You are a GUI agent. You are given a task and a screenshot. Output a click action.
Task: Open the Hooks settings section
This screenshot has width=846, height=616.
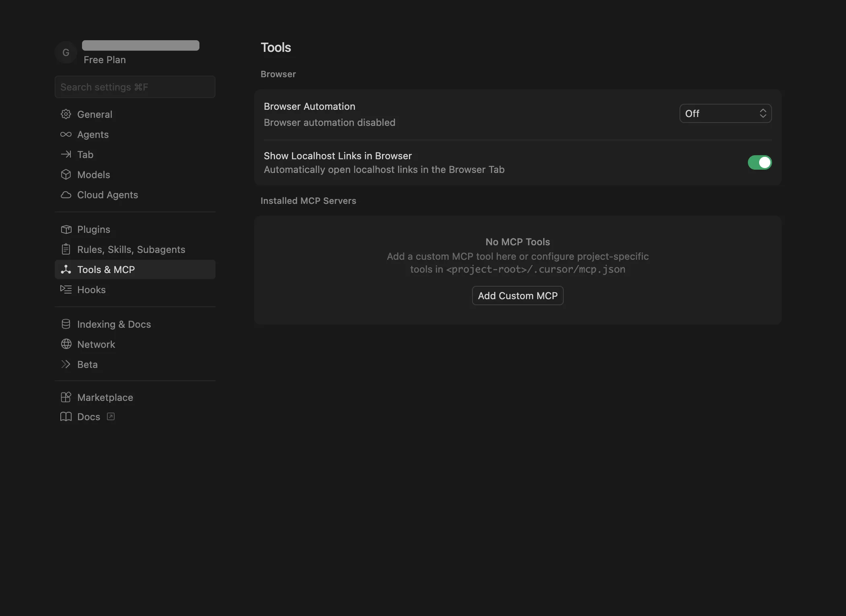[91, 290]
